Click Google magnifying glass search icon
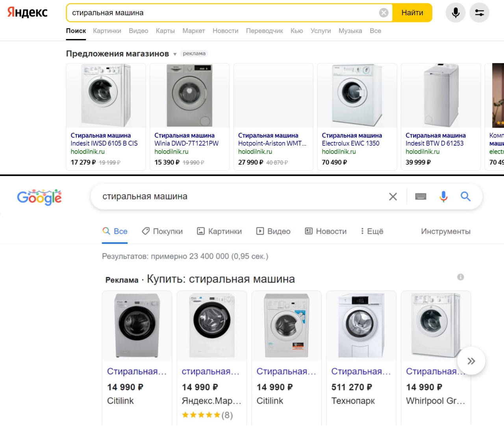504x431 pixels. (x=465, y=196)
